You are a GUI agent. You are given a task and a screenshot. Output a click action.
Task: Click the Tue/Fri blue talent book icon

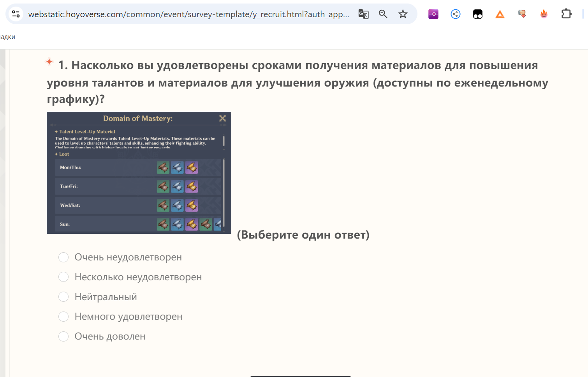point(177,186)
